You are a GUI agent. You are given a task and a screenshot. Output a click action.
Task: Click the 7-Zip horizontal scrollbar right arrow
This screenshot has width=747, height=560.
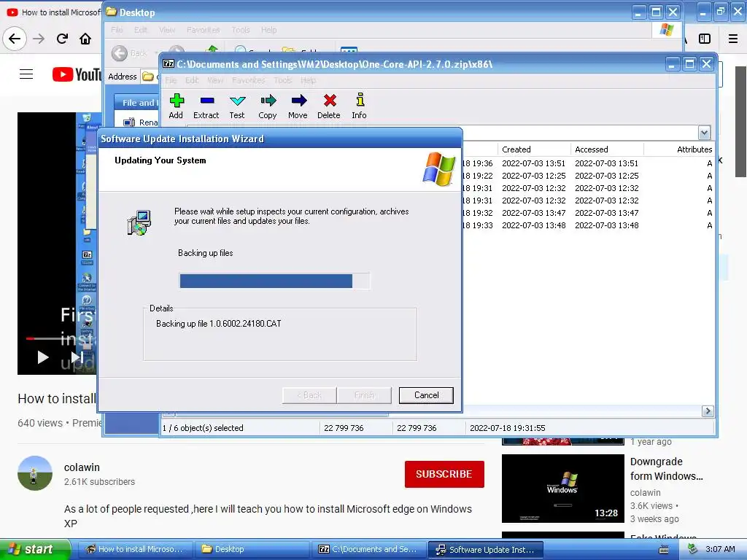(x=708, y=411)
